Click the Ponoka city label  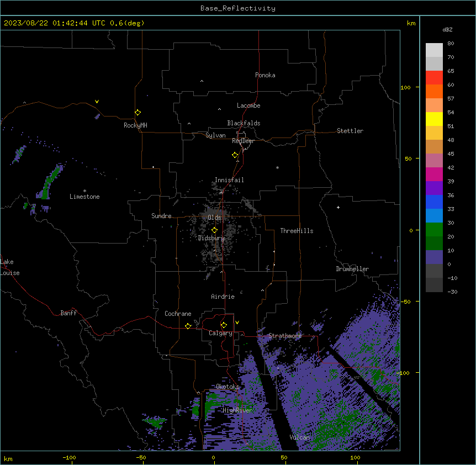[x=265, y=75]
